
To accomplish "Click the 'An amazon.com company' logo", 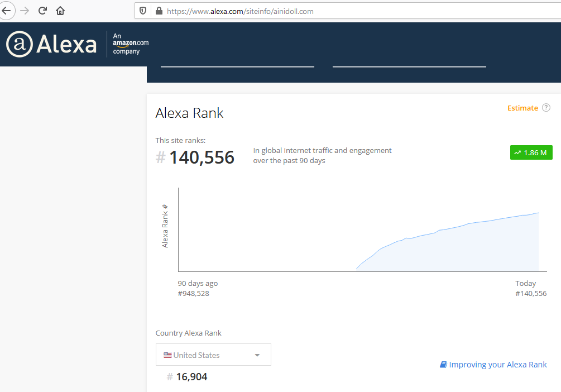I will pos(130,44).
